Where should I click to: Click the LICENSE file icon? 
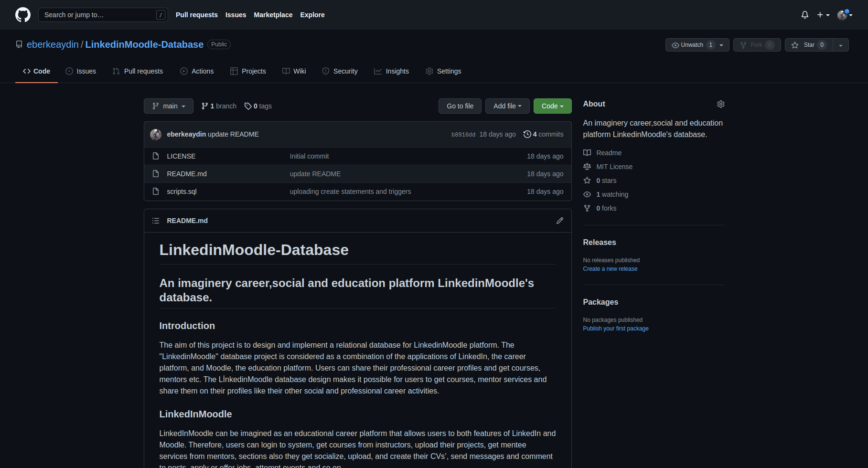pos(156,156)
